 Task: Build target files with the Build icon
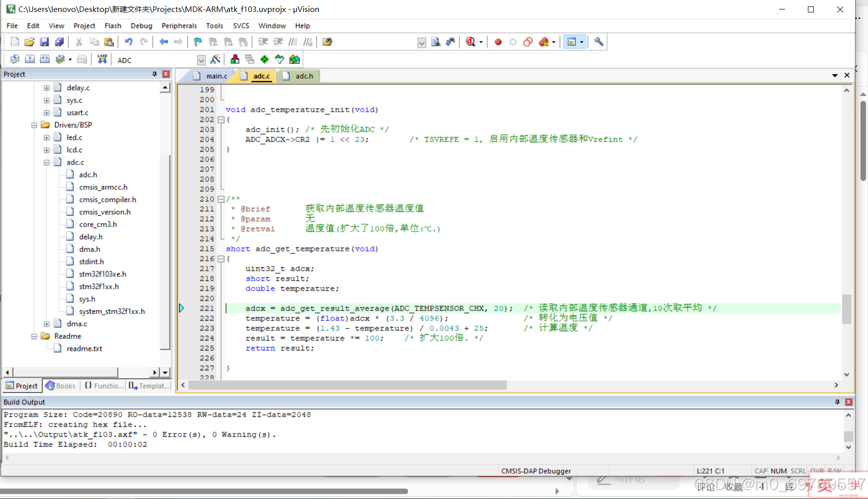[30, 60]
